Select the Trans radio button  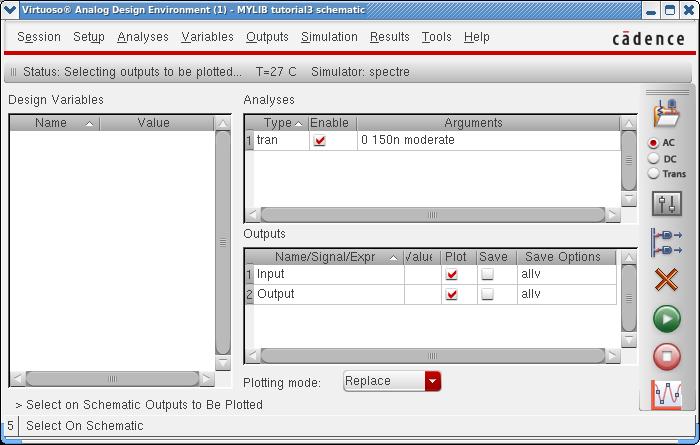pyautogui.click(x=654, y=174)
